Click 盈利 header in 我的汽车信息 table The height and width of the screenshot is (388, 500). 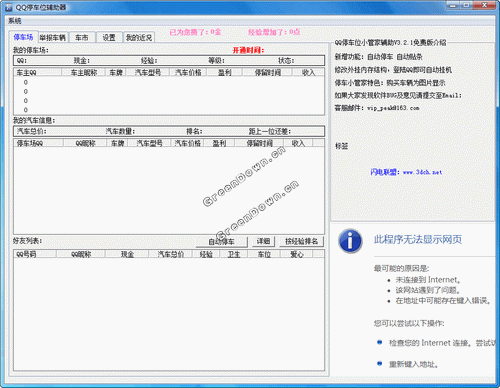tap(219, 143)
